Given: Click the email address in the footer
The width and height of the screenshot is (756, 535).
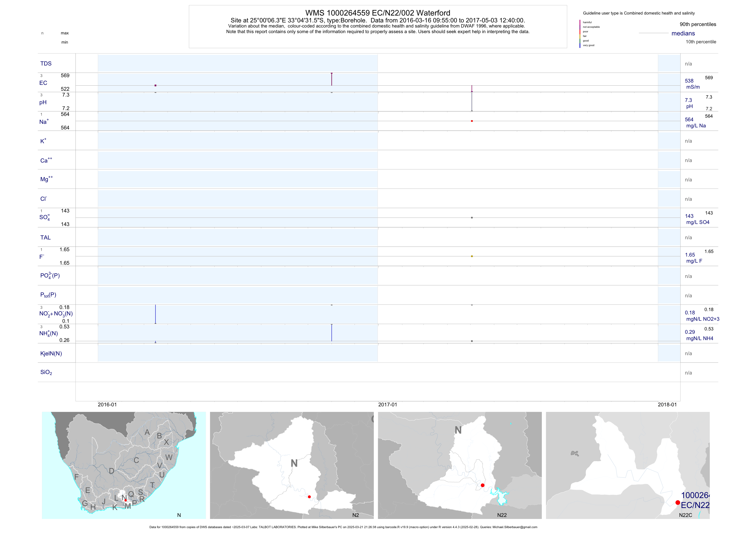Looking at the screenshot, I should tap(515, 527).
